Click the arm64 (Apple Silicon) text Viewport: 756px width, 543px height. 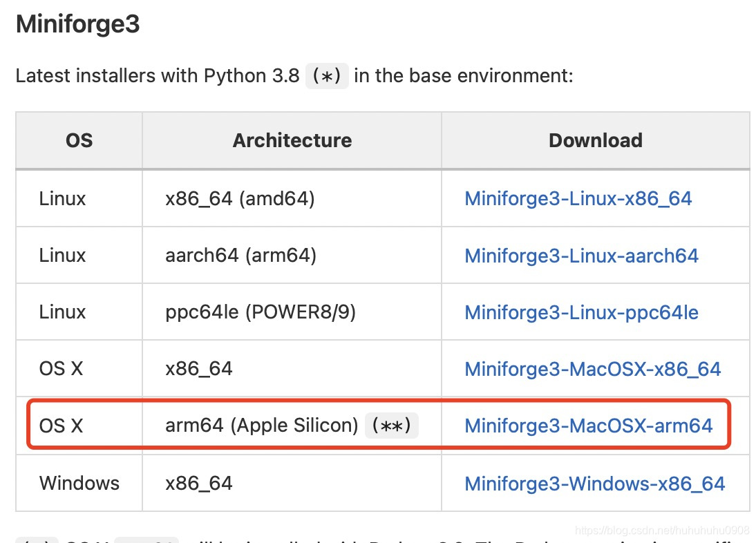(x=261, y=426)
